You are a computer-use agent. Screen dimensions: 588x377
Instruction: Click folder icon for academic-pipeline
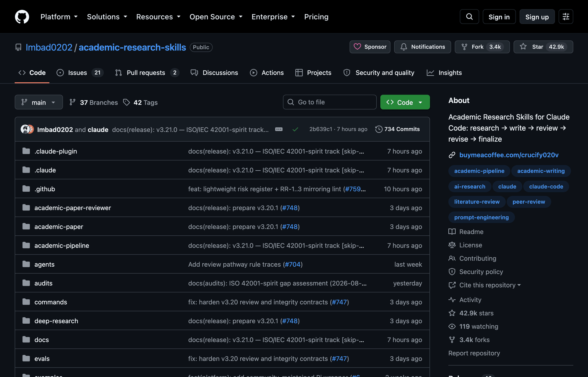pyautogui.click(x=26, y=245)
